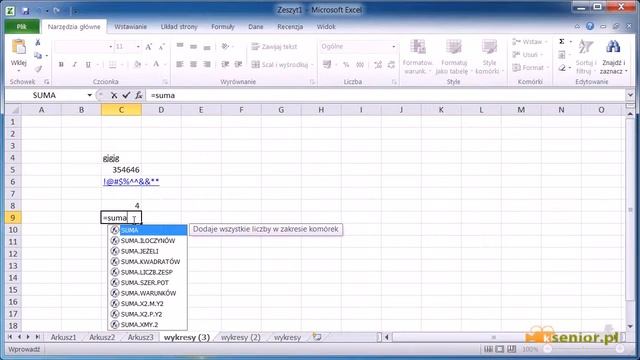Toggle underline formatting U button
Screen dimensions: 640x360
88,64
